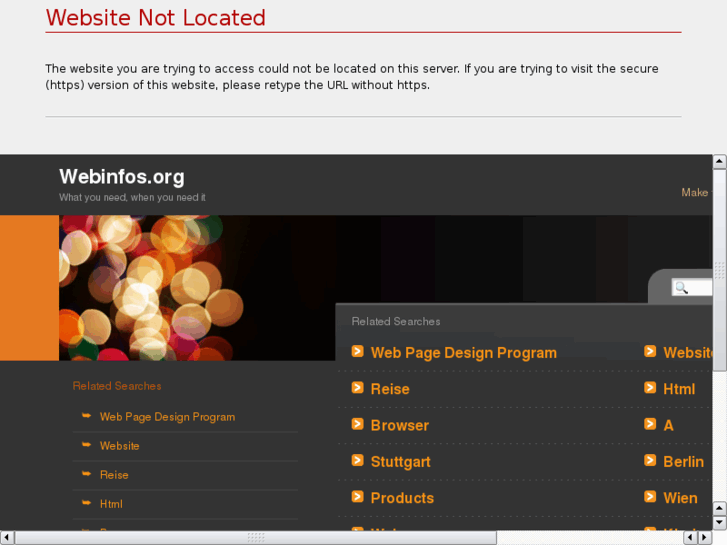The height and width of the screenshot is (545, 727).
Task: Click the arrow icon beside large Website link
Action: (x=650, y=351)
